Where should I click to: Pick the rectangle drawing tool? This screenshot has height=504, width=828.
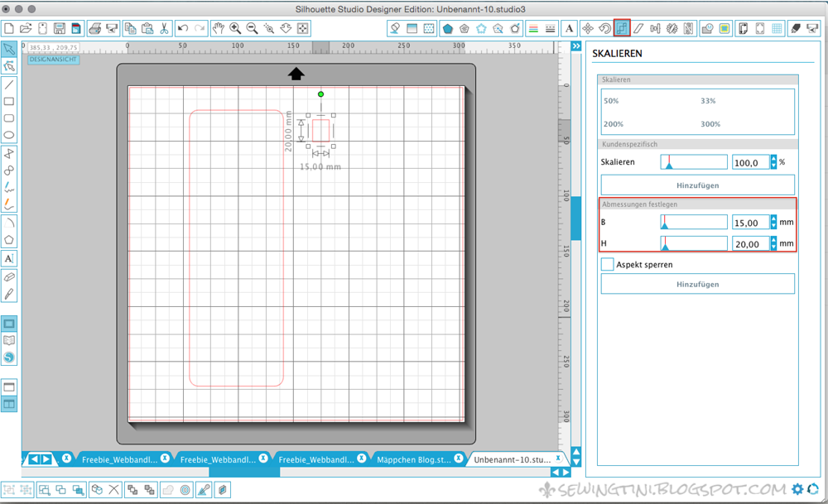pyautogui.click(x=9, y=101)
